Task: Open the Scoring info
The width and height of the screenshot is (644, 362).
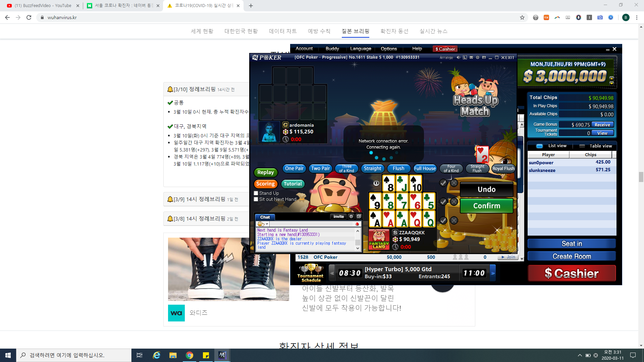Action: pyautogui.click(x=265, y=184)
